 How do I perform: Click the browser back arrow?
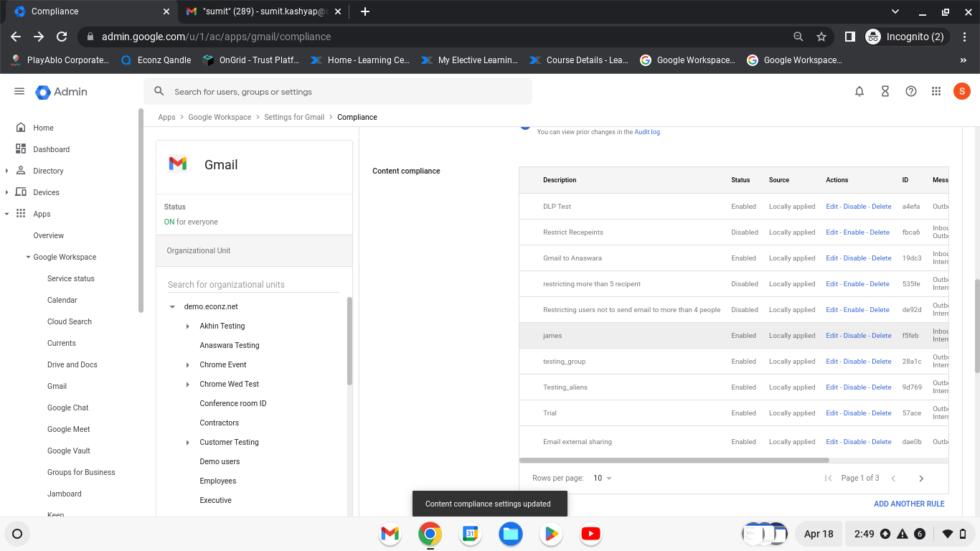(x=16, y=37)
